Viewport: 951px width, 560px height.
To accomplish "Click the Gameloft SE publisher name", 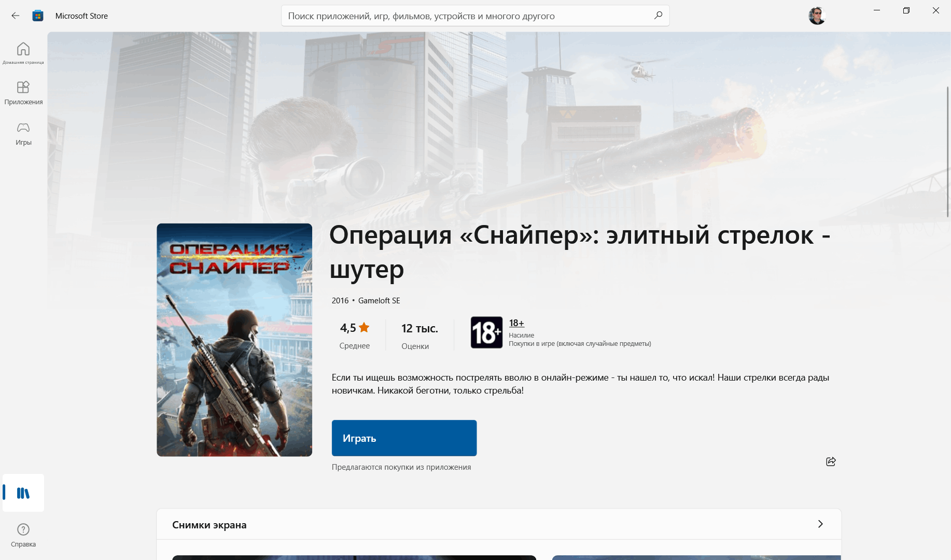I will point(379,301).
